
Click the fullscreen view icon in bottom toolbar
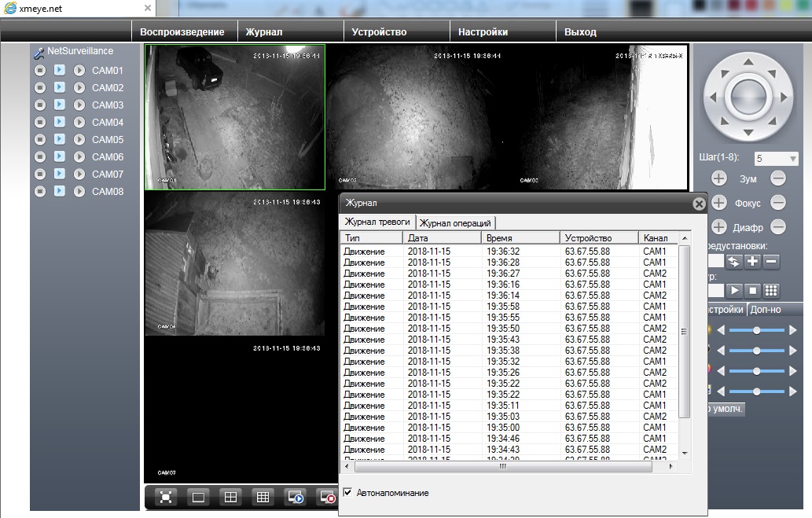166,497
